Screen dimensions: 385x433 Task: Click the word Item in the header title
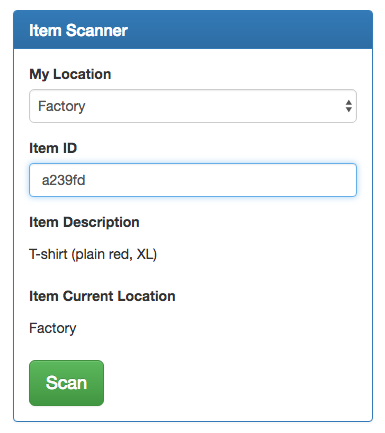(45, 30)
